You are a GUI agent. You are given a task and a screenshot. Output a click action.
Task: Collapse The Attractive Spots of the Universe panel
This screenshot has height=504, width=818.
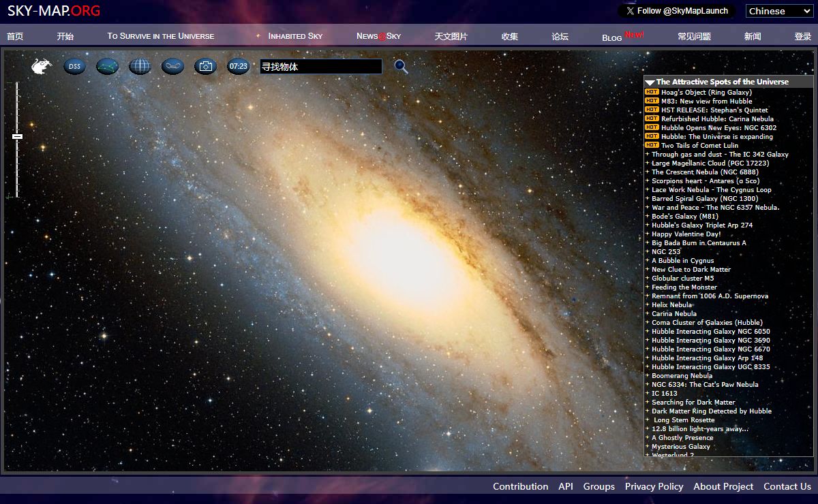650,82
